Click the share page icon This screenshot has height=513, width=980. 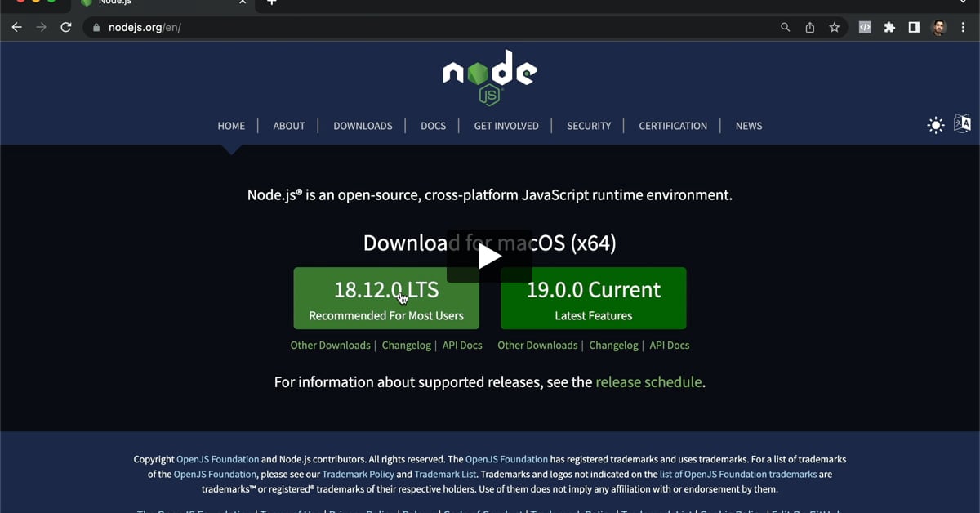(x=810, y=27)
